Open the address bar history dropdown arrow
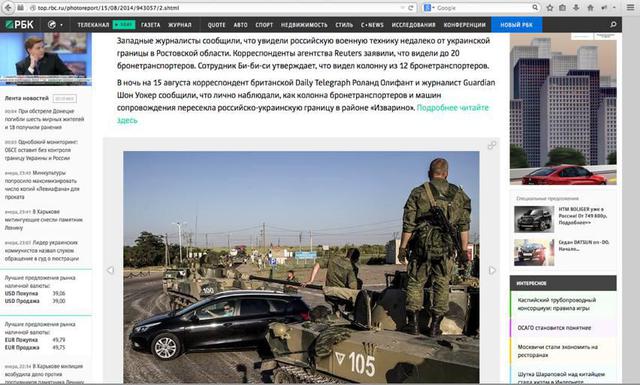Screen dimensions: 640x385 402,8
